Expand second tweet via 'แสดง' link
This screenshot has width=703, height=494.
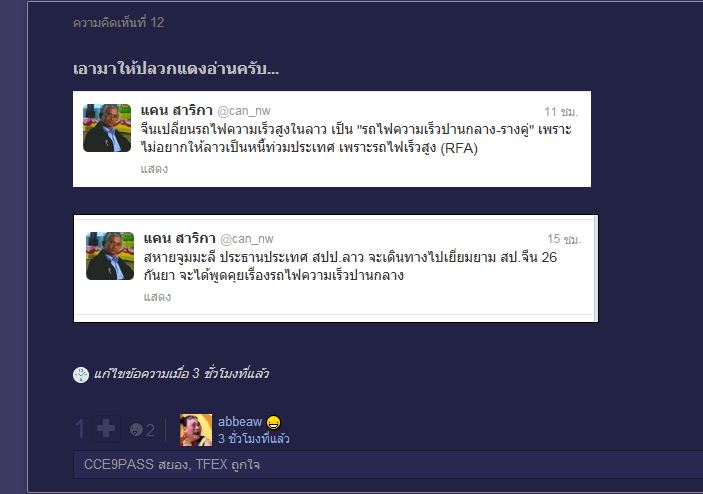[157, 297]
